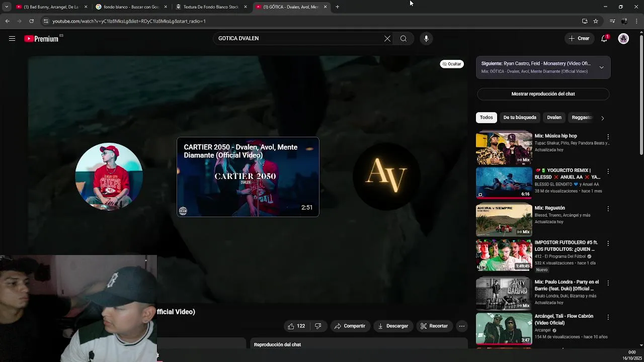Image resolution: width=644 pixels, height=362 pixels.
Task: Open options for YOGURCITO REMIX video
Action: (x=608, y=171)
